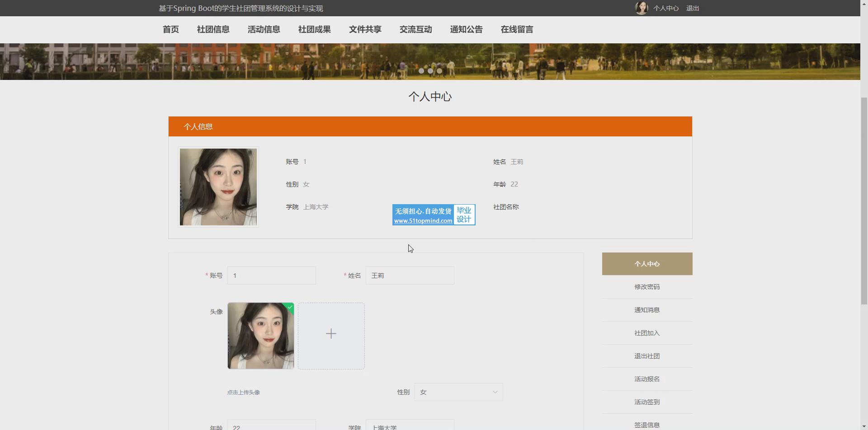Click 退出 logout link
This screenshot has height=430, width=868.
pos(692,8)
